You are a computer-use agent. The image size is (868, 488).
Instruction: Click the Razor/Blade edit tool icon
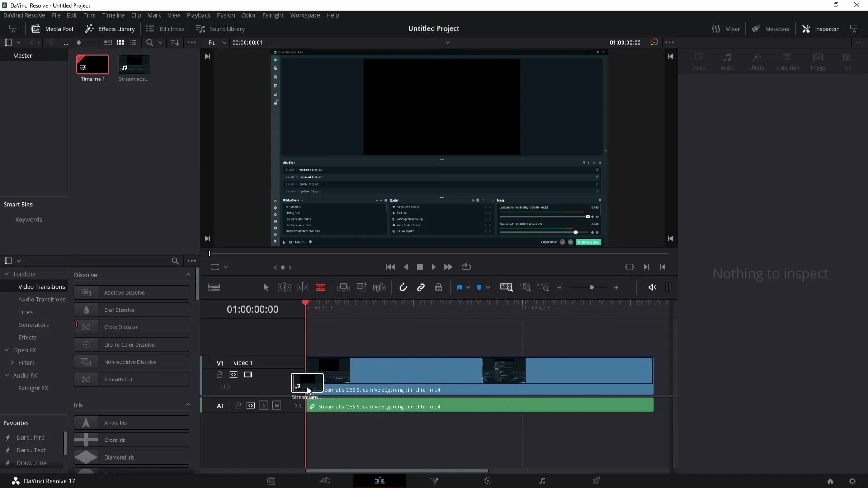point(321,288)
